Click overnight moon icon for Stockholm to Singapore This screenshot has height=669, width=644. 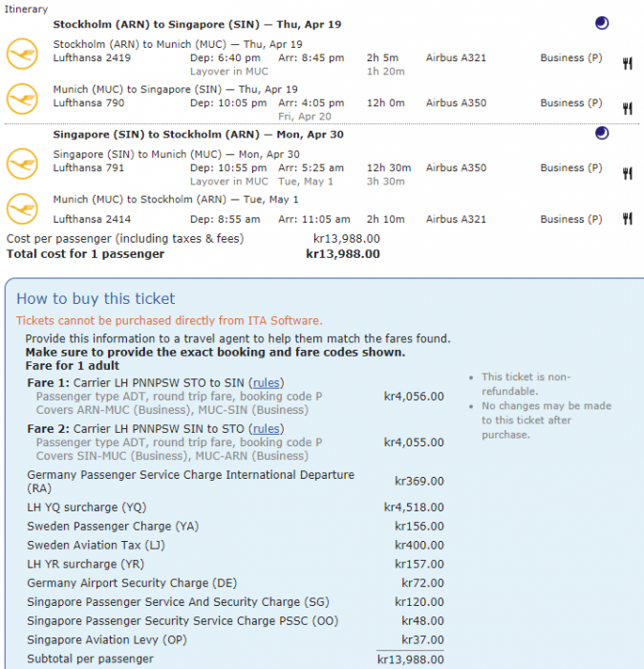tap(601, 23)
